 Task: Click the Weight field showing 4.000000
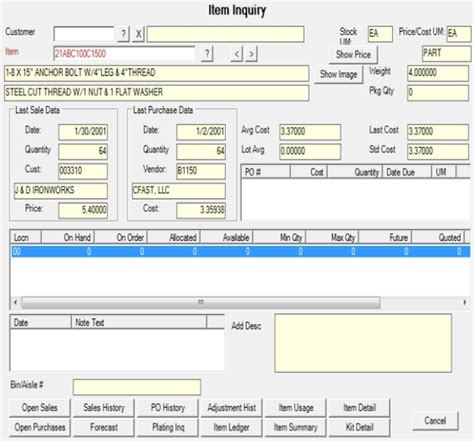438,73
